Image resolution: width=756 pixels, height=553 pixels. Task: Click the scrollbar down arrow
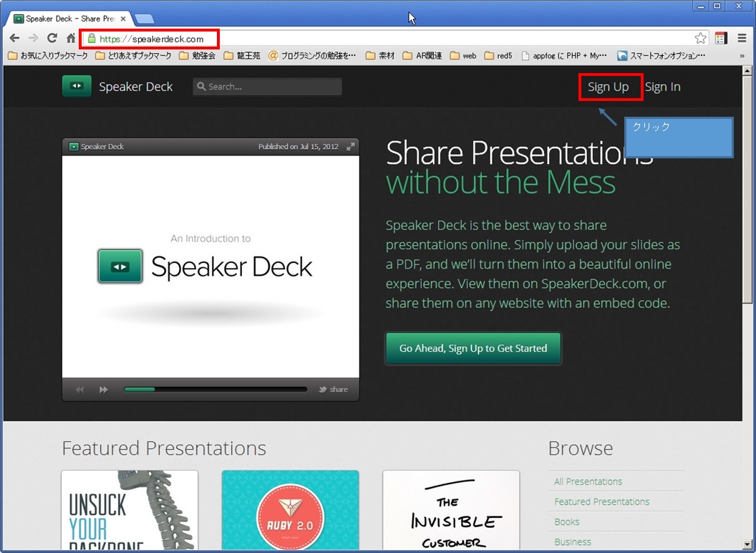(747, 544)
